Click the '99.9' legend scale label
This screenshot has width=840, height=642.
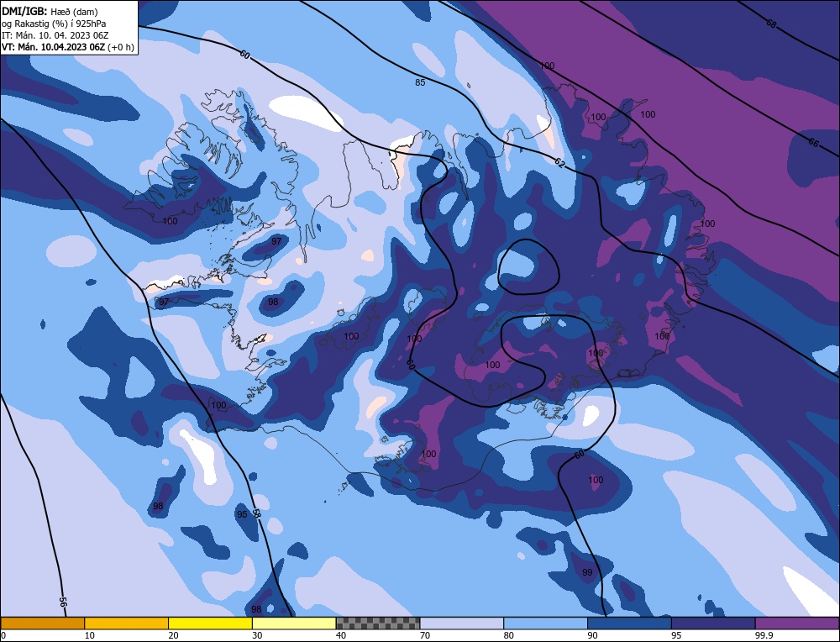tap(764, 635)
